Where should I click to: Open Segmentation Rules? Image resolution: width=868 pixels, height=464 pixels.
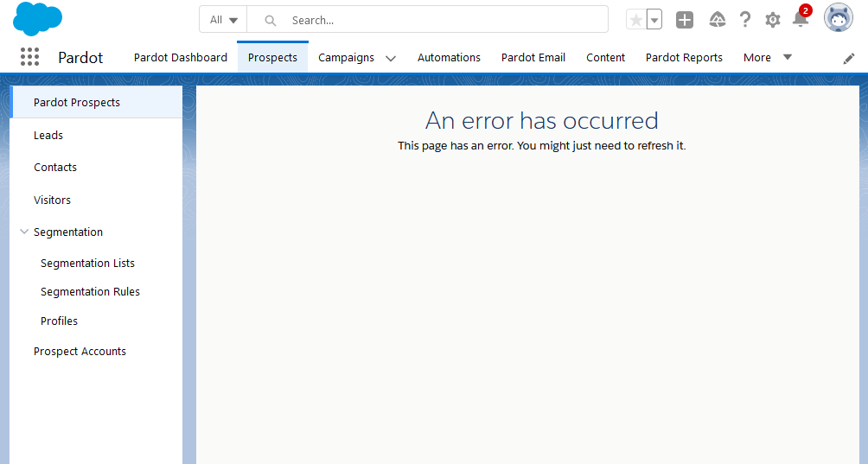point(90,292)
